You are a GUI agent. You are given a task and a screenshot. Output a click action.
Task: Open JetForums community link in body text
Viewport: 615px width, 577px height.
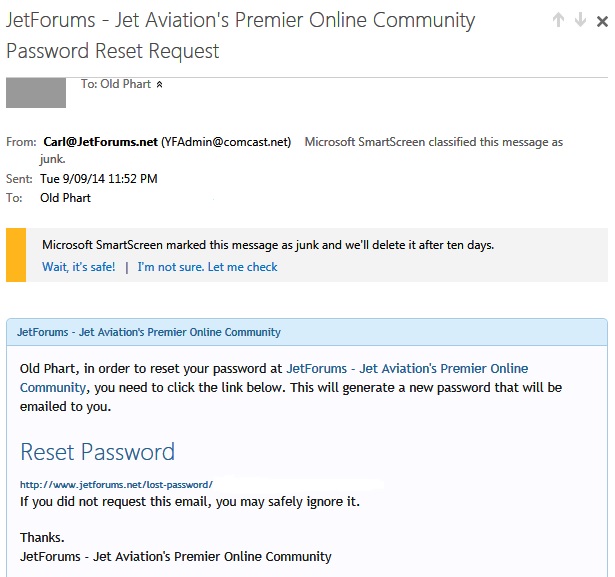pyautogui.click(x=274, y=378)
